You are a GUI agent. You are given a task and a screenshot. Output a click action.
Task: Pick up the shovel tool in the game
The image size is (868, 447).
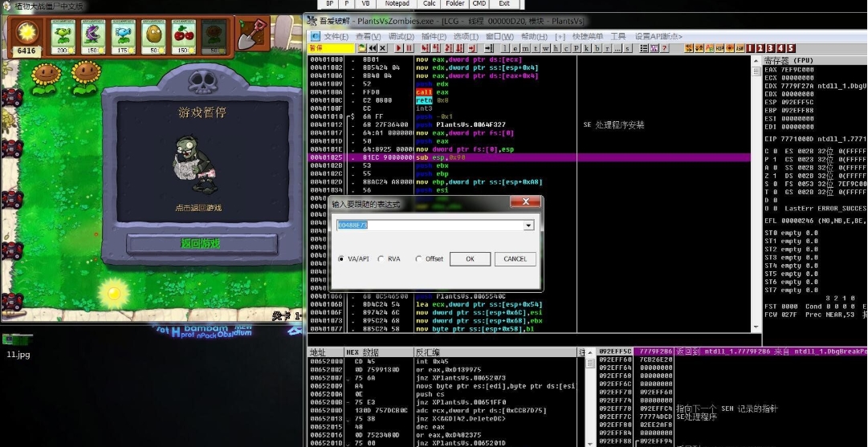pos(253,35)
